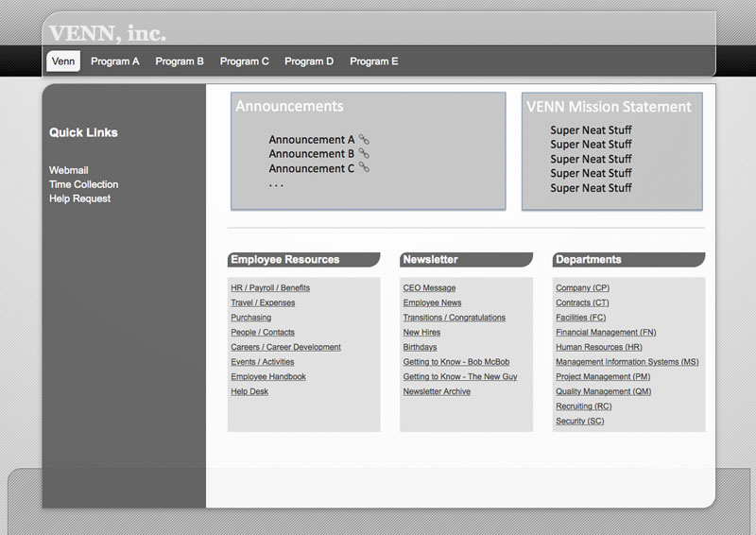Click the link icon beside Announcement B

[x=364, y=153]
